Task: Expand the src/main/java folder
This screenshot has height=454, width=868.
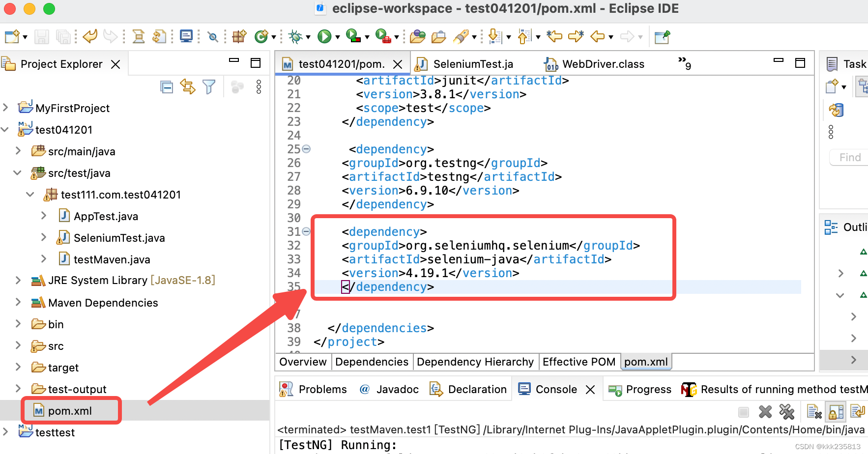Action: click(18, 151)
